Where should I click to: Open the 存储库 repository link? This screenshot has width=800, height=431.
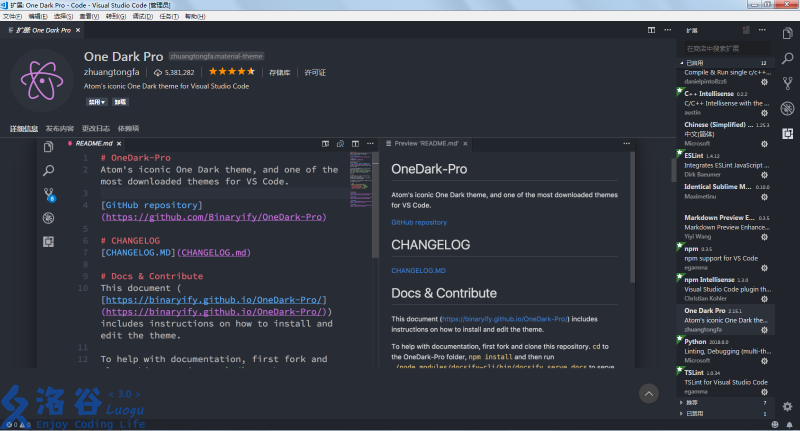tap(280, 72)
